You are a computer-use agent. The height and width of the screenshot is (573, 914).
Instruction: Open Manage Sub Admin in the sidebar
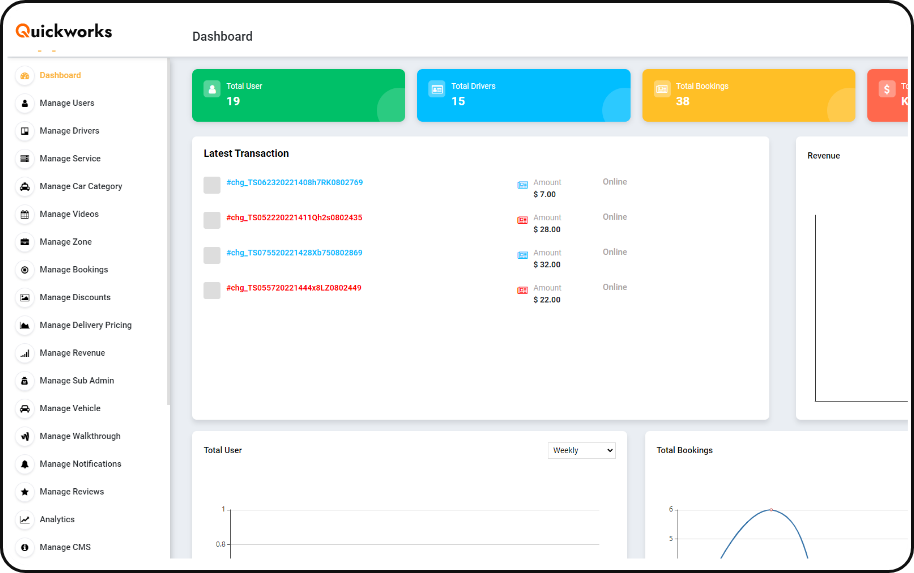pos(76,381)
